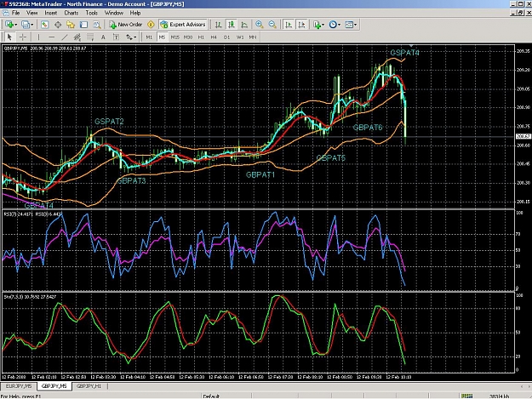Image resolution: width=532 pixels, height=399 pixels.
Task: Click the Sto(7,3,3) indicator window header
Action: [30, 297]
